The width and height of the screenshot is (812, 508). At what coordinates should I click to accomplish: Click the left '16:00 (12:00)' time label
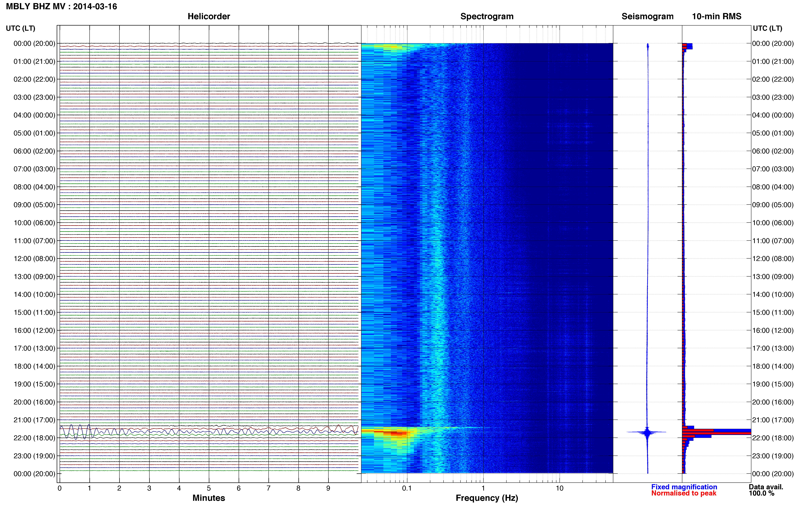pos(34,330)
